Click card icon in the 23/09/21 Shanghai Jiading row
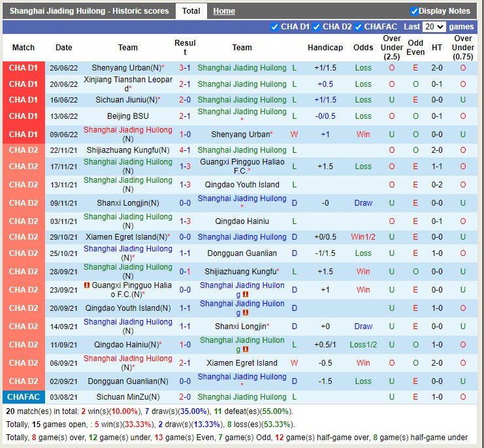The height and width of the screenshot is (448, 484). 246,295
